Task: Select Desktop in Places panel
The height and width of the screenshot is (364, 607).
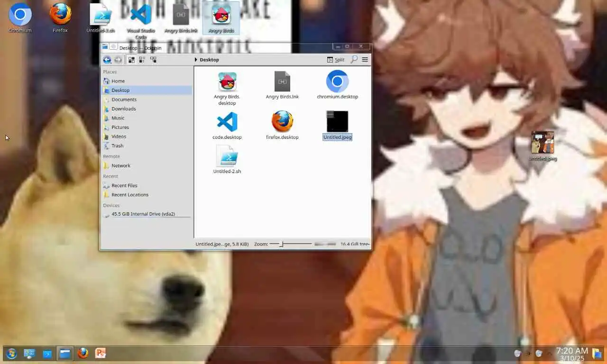Action: pos(147,90)
